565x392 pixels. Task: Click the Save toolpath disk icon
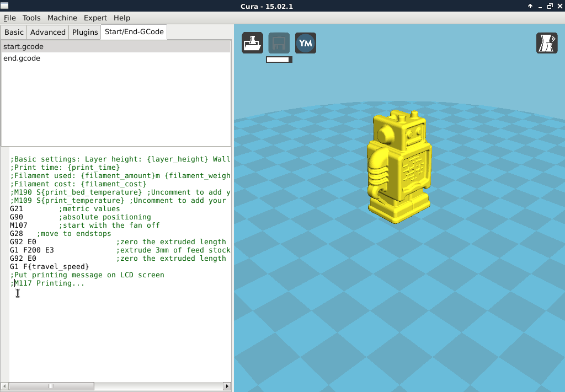point(279,43)
